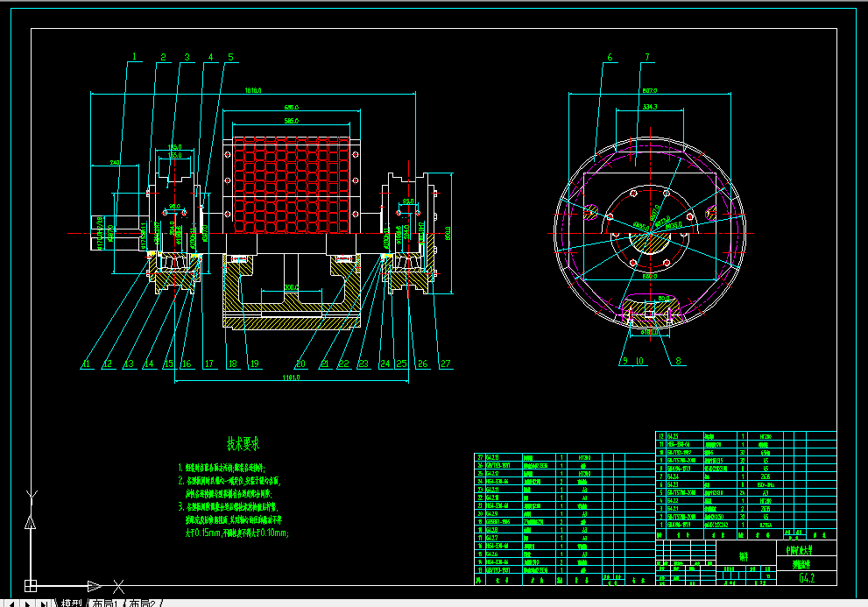
Task: Pick part balloon number 6
Action: (610, 57)
